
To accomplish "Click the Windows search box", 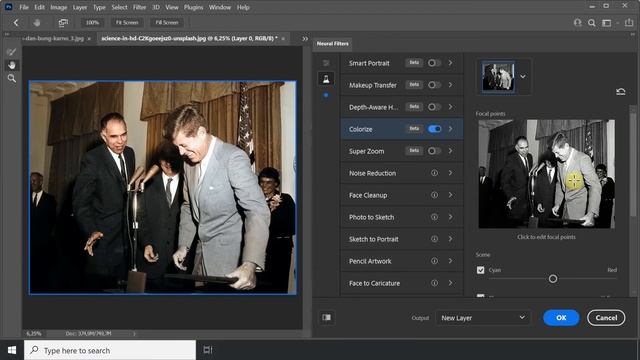I will pyautogui.click(x=110, y=350).
